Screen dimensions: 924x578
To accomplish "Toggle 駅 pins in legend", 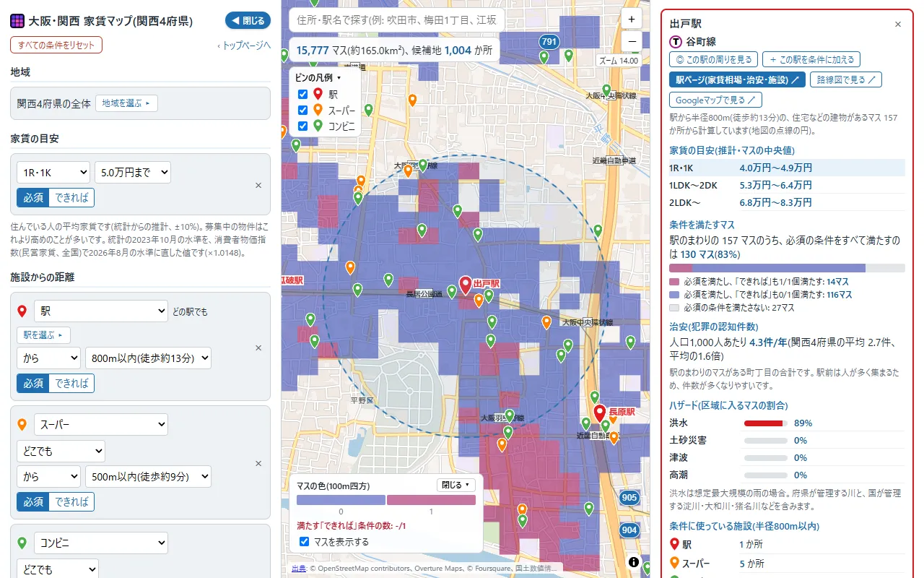I will click(302, 94).
